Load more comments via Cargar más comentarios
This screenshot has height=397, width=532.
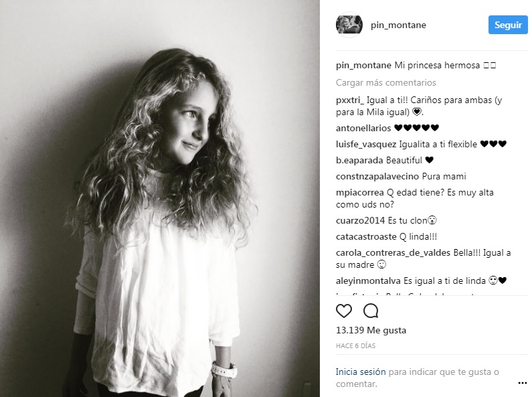(385, 82)
